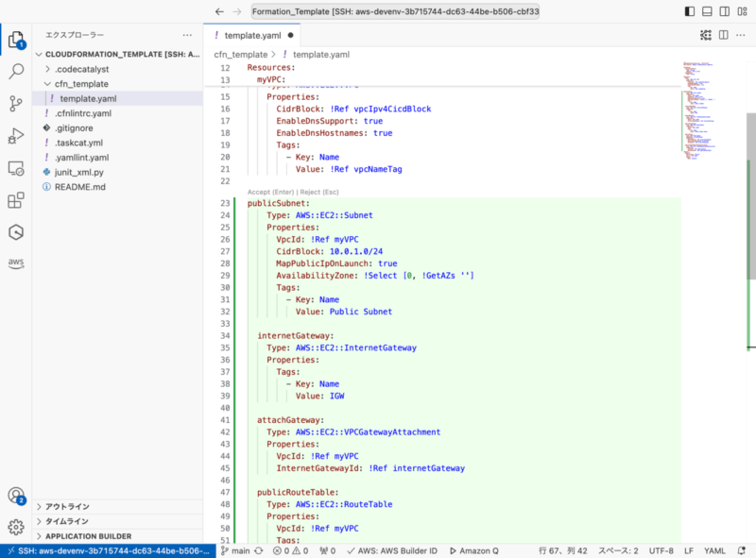Click cfn_template in the breadcrumb
The height and width of the screenshot is (558, 756).
pos(240,55)
